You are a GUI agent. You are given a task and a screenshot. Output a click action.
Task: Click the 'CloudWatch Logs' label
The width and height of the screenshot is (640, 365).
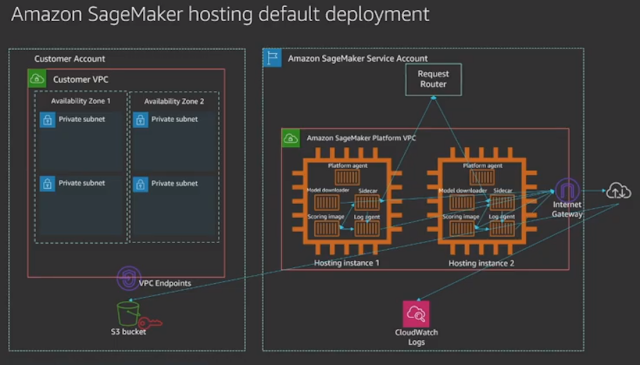[416, 337]
